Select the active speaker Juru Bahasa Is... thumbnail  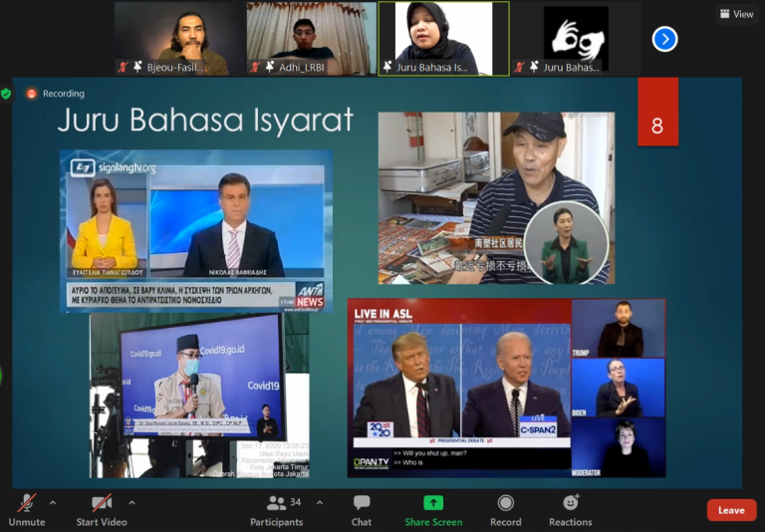(x=444, y=39)
